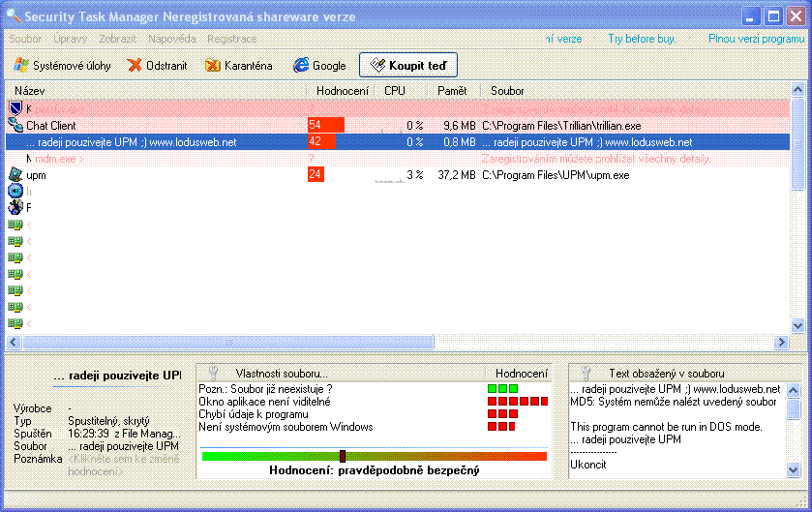Click the Poznámka note placeholder to edit it
The height and width of the screenshot is (512, 812).
click(x=124, y=465)
